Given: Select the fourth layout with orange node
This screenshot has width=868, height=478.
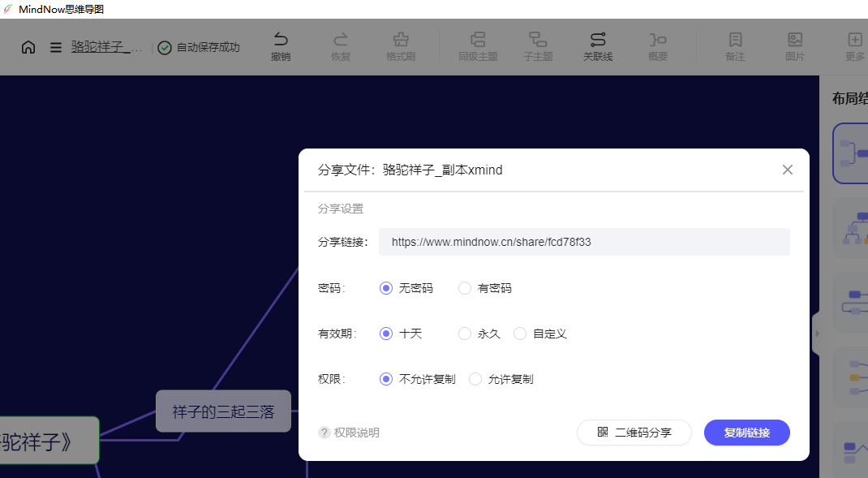Looking at the screenshot, I should (x=851, y=377).
